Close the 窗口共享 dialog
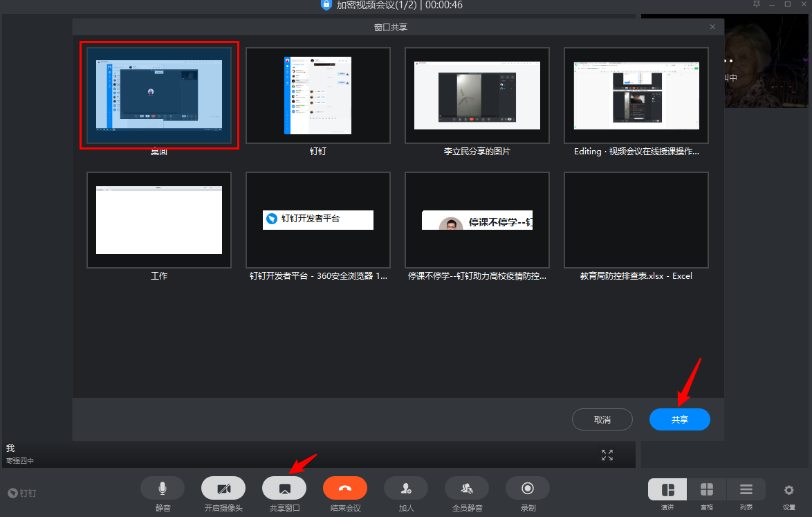This screenshot has height=517, width=812. (x=712, y=27)
